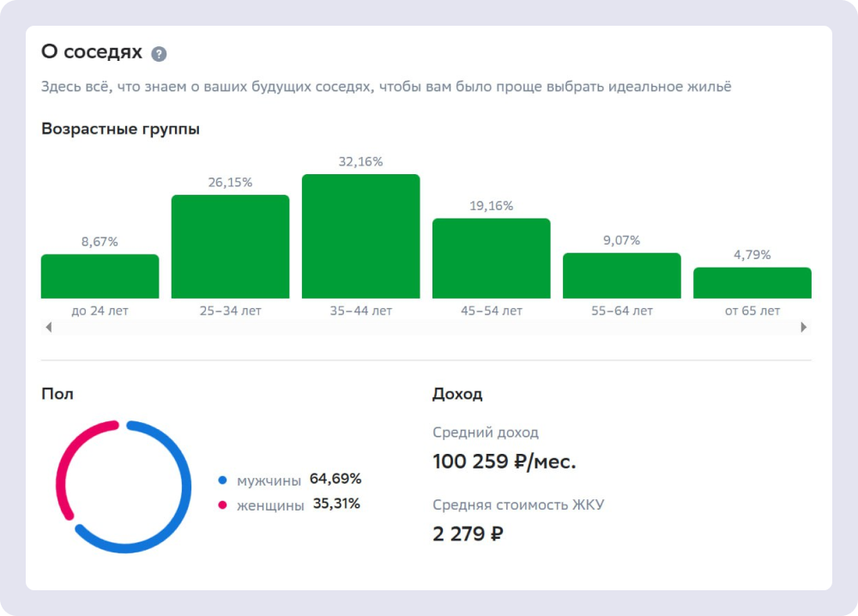The height and width of the screenshot is (616, 858).
Task: Select the 35–44 лет bar
Action: click(x=360, y=236)
